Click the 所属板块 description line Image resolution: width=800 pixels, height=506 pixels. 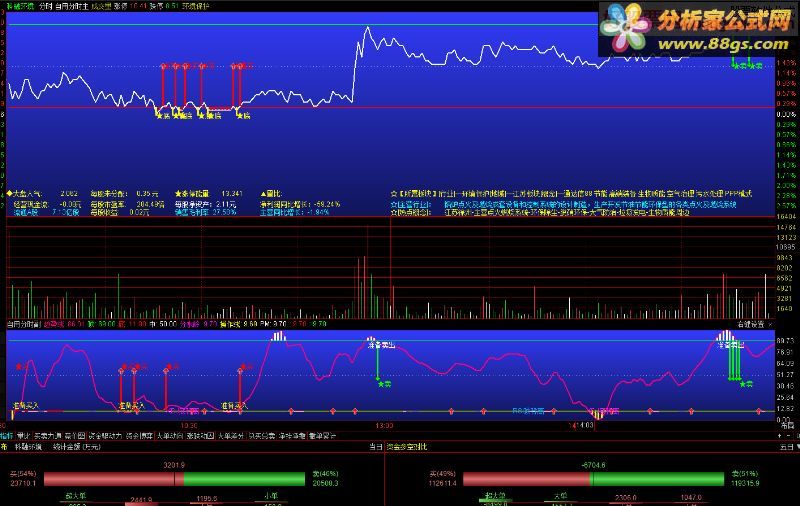pos(571,194)
